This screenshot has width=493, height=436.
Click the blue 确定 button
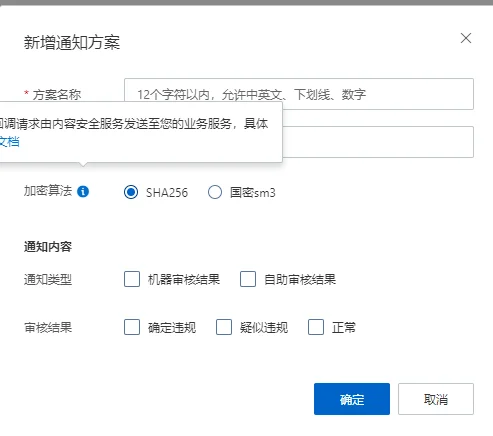(x=352, y=399)
